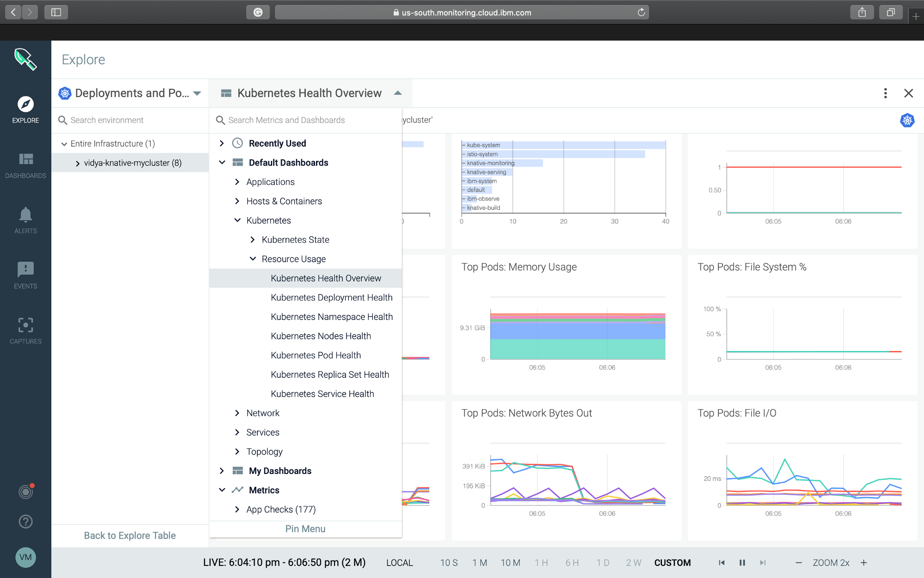Click the Metrics line chart icon
Viewport: 924px width, 578px height.
pos(237,490)
